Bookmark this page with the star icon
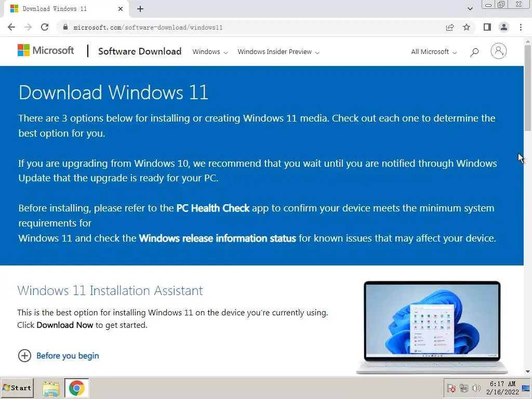532x399 pixels. pyautogui.click(x=467, y=27)
